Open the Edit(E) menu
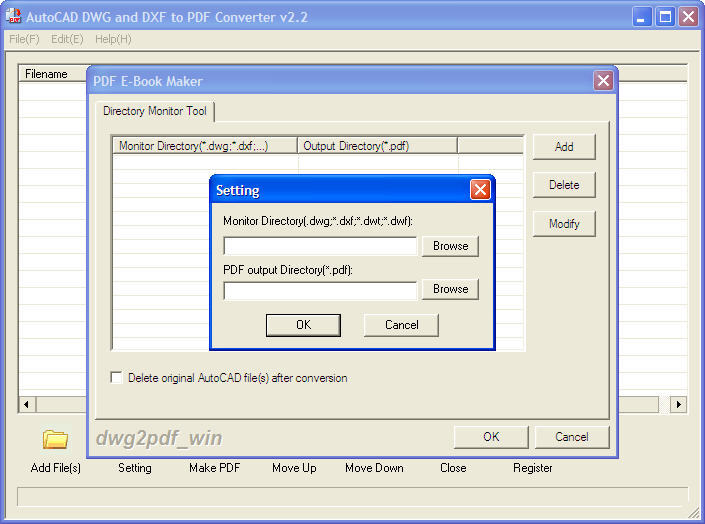The width and height of the screenshot is (705, 524). point(67,39)
